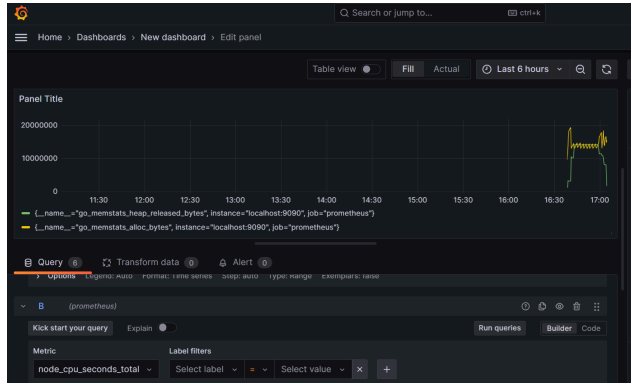Click the search magnifier icon
Viewport: 632px width, 384px height.
(344, 13)
